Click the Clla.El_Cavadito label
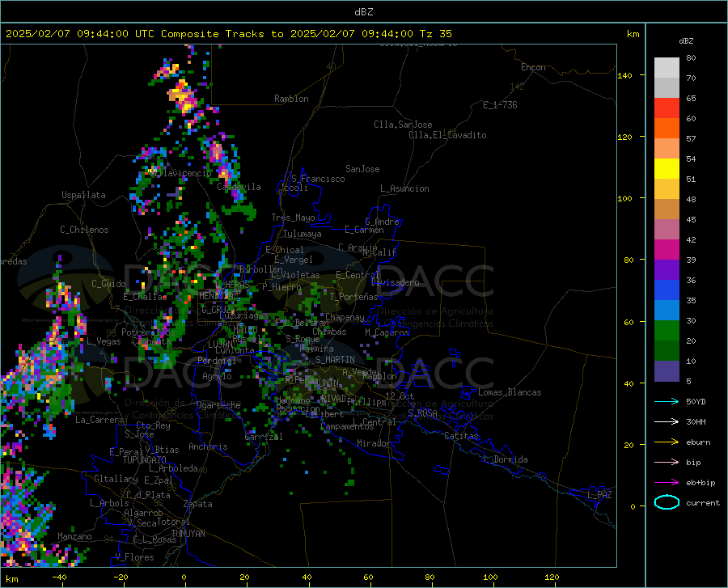The height and width of the screenshot is (588, 728). [447, 135]
